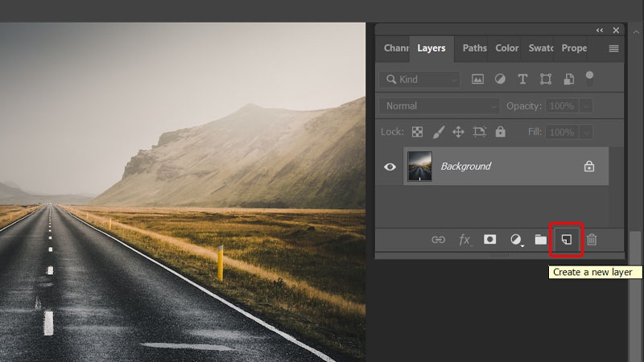This screenshot has width=644, height=362.
Task: Click the Background layer's lock icon
Action: [x=589, y=167]
